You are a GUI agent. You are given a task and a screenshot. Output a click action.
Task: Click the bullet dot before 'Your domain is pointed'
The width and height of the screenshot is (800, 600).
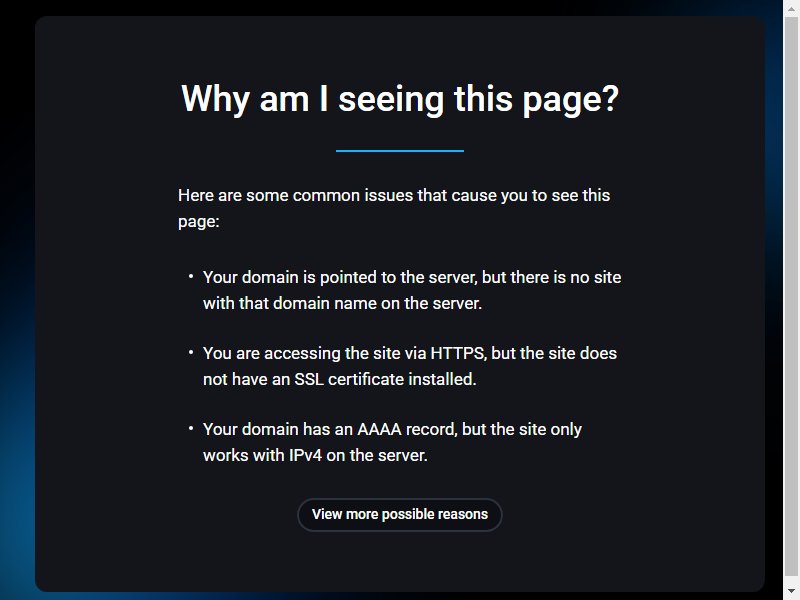(x=190, y=277)
